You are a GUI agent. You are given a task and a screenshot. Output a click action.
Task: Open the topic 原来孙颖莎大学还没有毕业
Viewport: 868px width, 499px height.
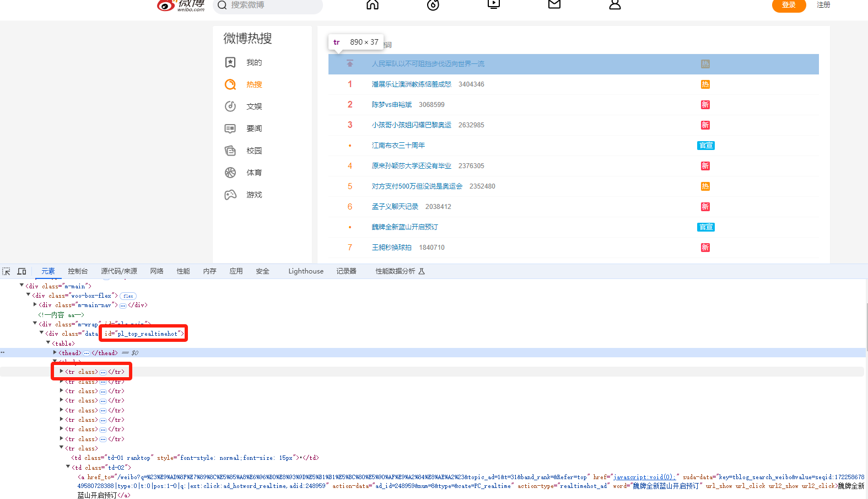[x=411, y=166]
